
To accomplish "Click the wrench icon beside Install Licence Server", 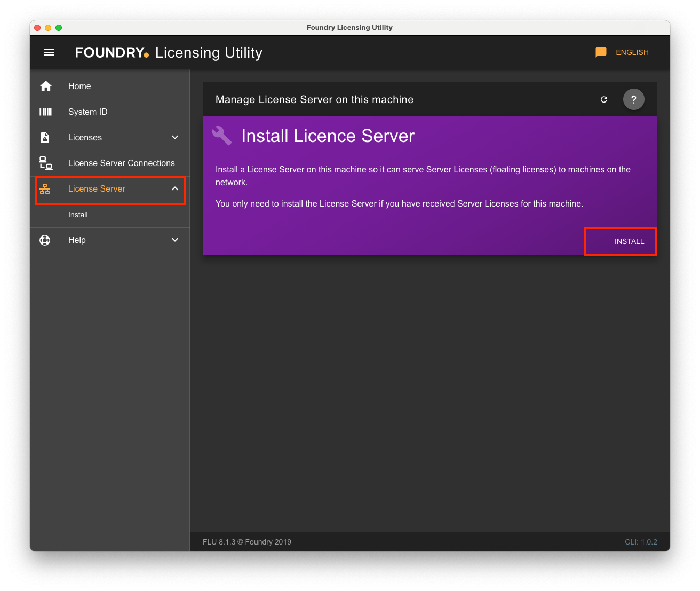I will click(x=222, y=136).
